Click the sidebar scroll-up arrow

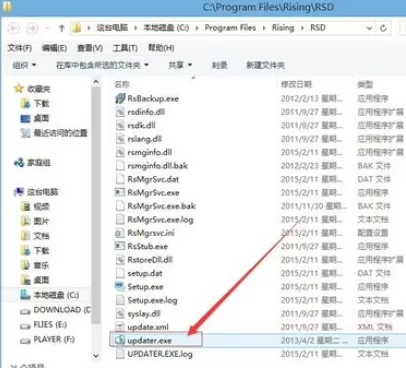[x=96, y=82]
